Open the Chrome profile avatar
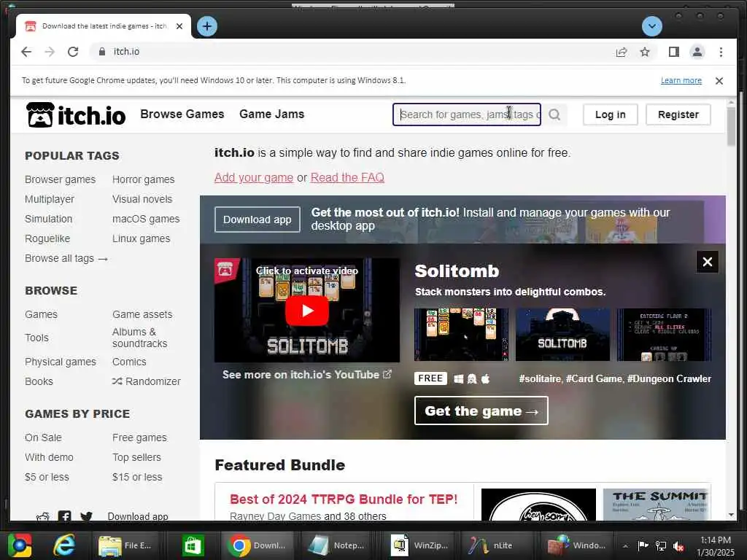The width and height of the screenshot is (747, 560). 697,52
